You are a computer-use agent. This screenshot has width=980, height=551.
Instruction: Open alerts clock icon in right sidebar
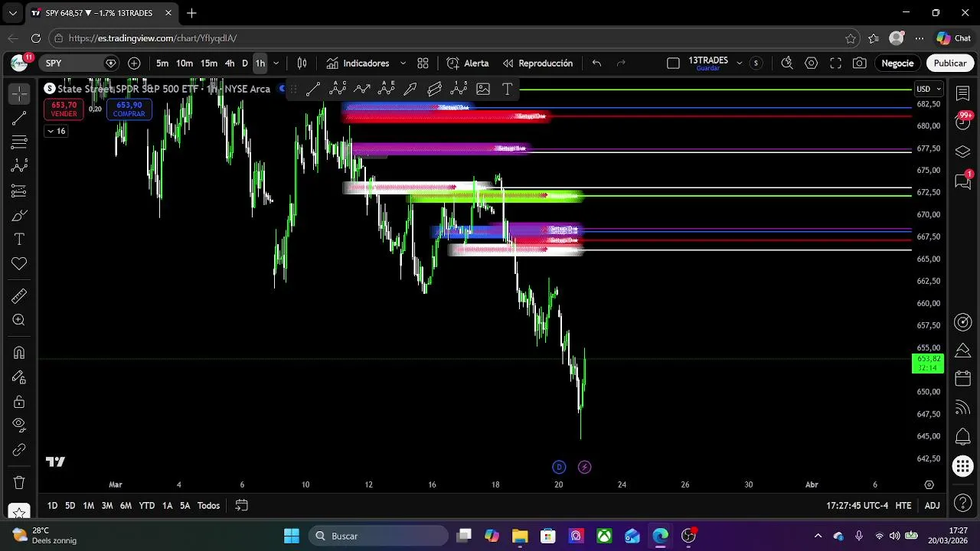click(x=963, y=122)
